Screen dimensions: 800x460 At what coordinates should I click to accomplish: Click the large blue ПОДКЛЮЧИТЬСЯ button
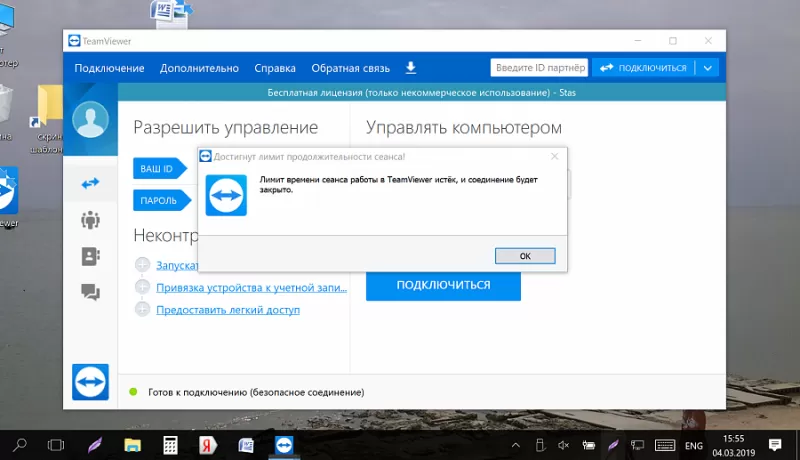(443, 286)
